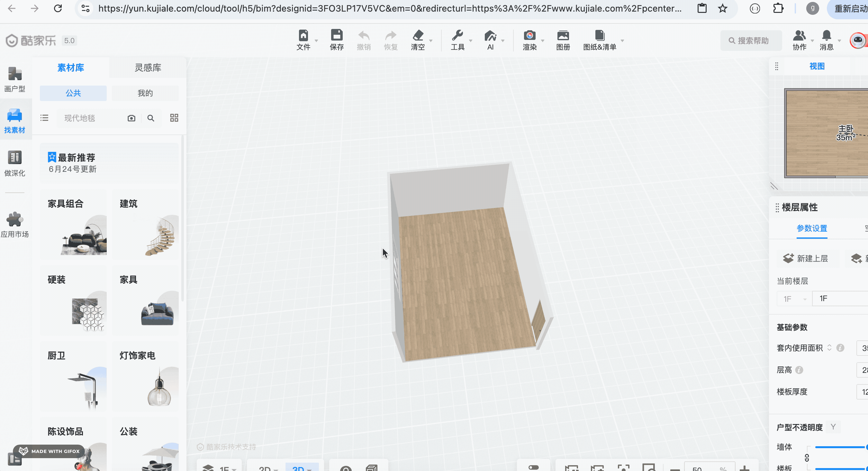Select 做深化 (Detailing) in sidebar
This screenshot has width=868, height=471.
point(15,163)
